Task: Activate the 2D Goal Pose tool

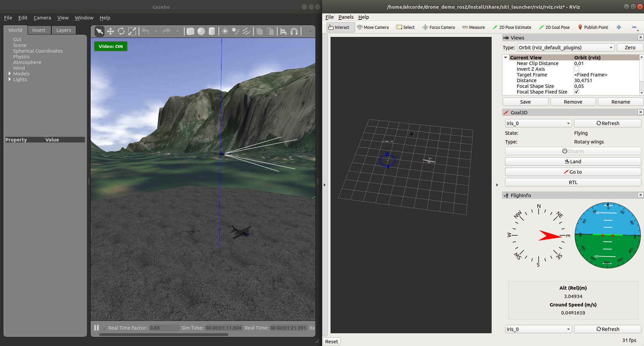Action: point(554,27)
